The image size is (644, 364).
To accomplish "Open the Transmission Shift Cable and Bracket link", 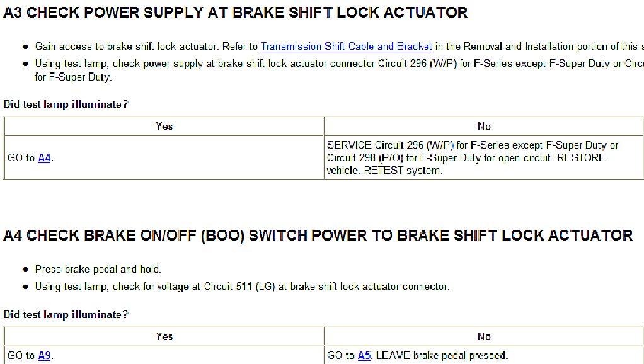I will tap(346, 47).
